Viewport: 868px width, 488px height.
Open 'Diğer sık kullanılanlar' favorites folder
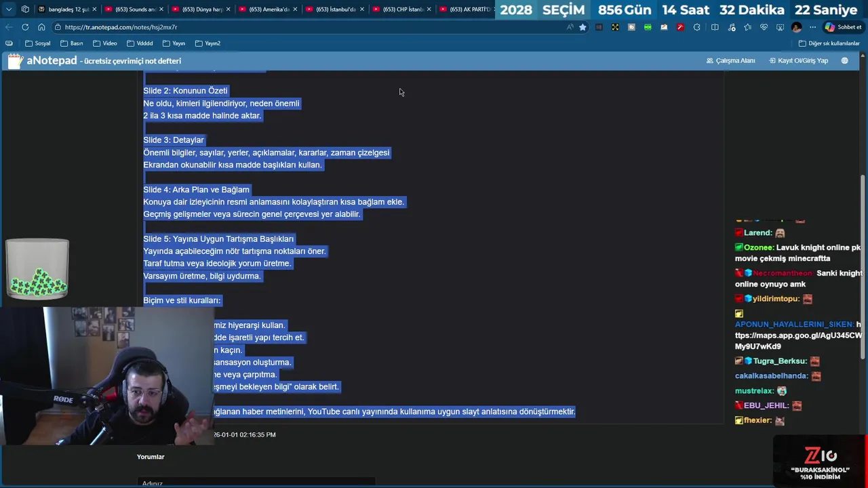pos(829,43)
